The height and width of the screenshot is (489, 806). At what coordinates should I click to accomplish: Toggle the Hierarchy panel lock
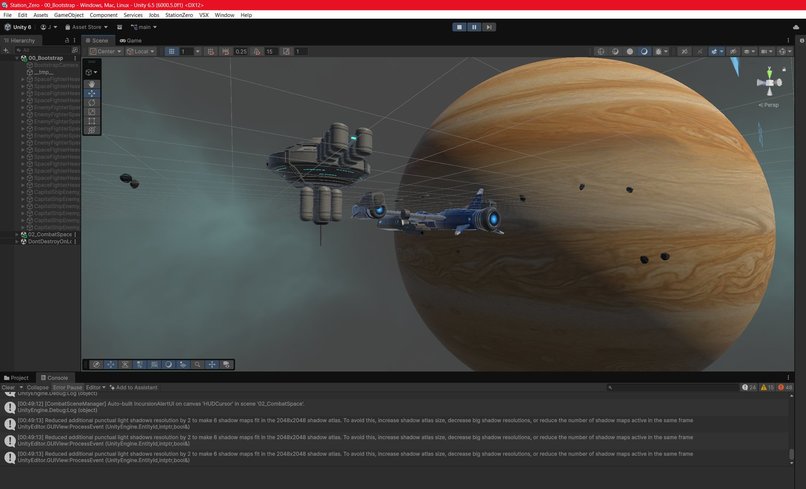point(67,40)
